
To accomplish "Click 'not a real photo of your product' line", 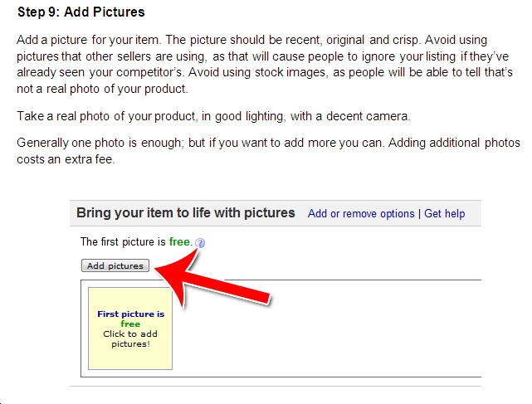I will pos(102,89).
